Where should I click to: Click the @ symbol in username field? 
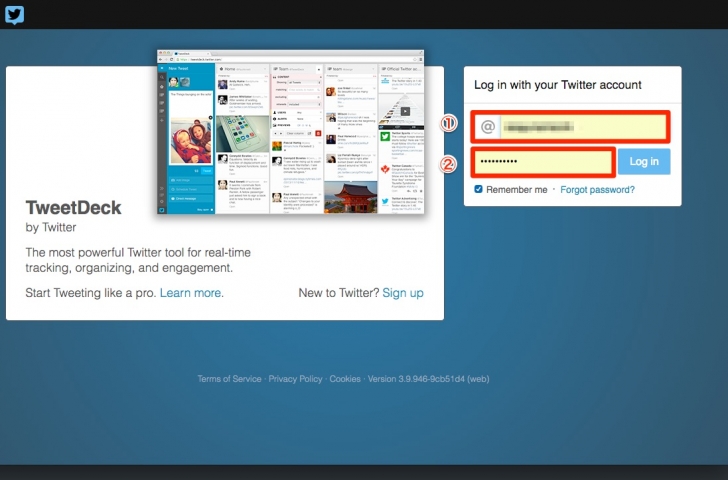coord(488,127)
